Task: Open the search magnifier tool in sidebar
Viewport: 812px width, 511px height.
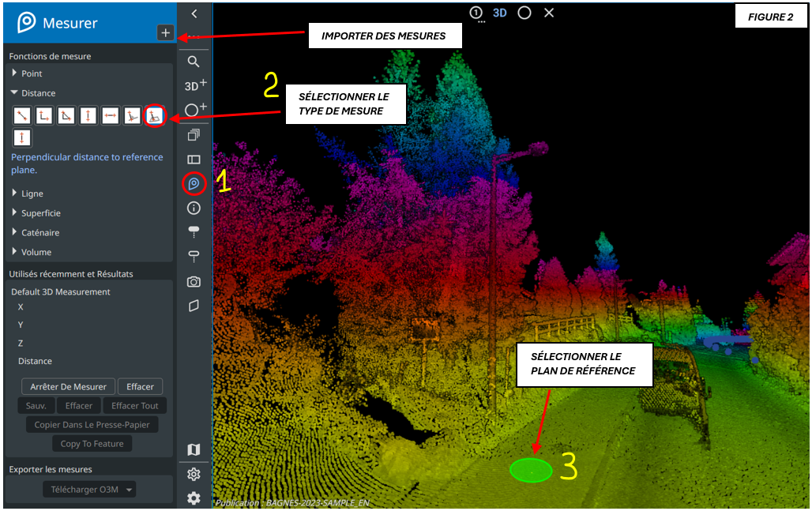Action: (194, 62)
